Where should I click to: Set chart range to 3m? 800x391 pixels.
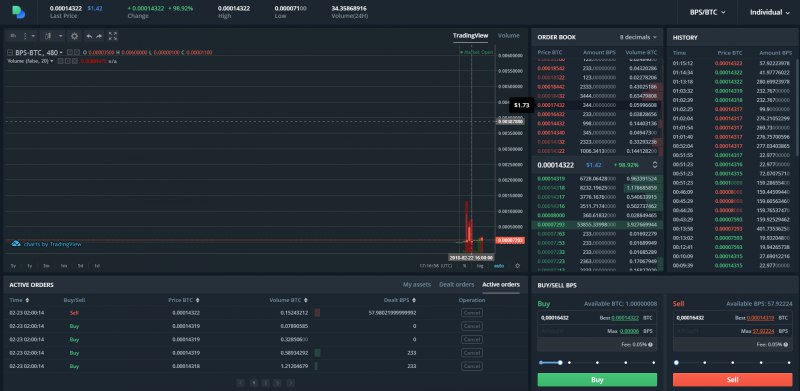click(46, 266)
